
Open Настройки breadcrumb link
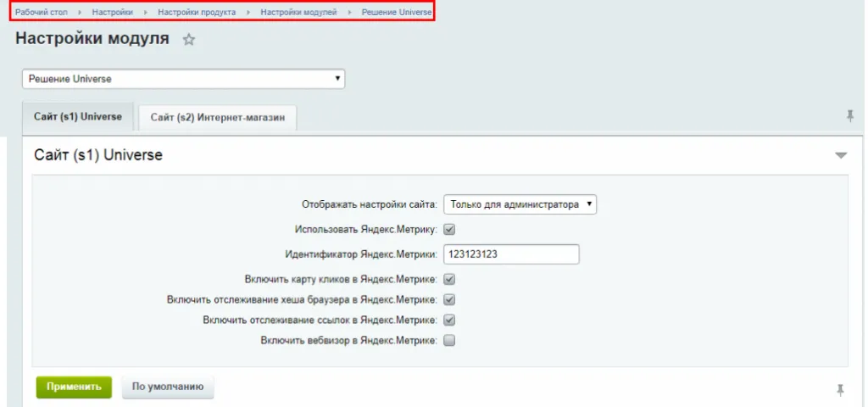(113, 13)
